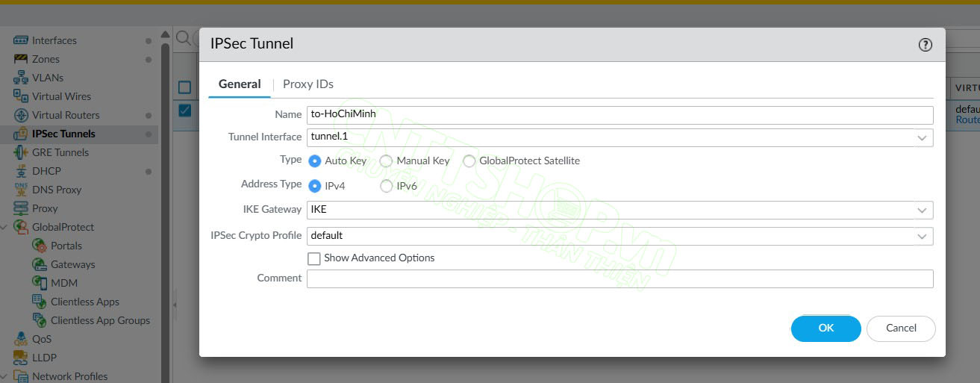The height and width of the screenshot is (383, 980).
Task: Click into the Comment field
Action: click(x=619, y=278)
